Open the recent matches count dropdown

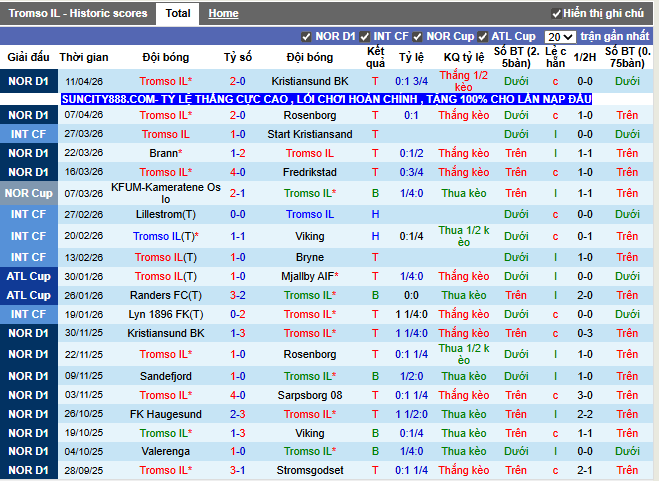(560, 37)
